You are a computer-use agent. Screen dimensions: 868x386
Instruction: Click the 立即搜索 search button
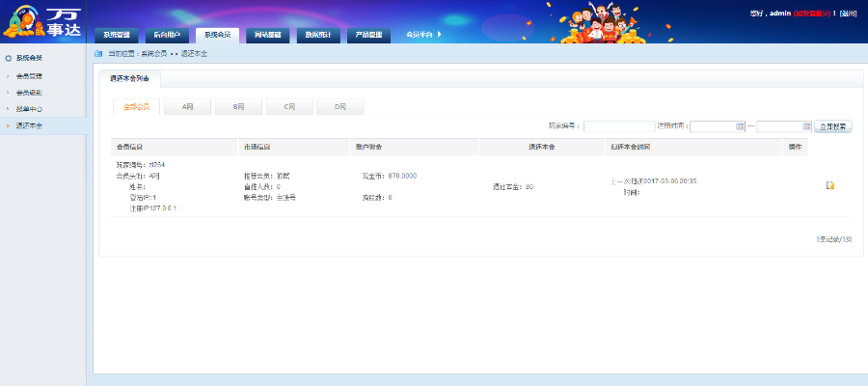point(833,126)
